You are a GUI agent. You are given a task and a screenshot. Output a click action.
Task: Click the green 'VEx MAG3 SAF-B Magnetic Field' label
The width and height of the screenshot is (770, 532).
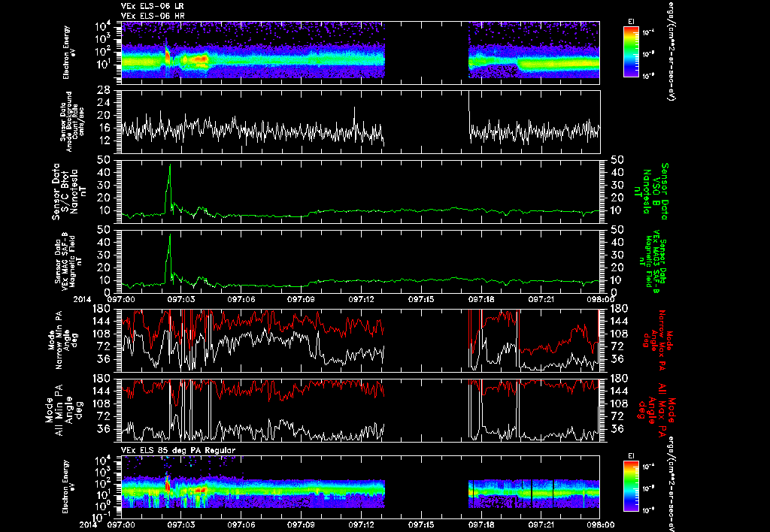pos(653,261)
